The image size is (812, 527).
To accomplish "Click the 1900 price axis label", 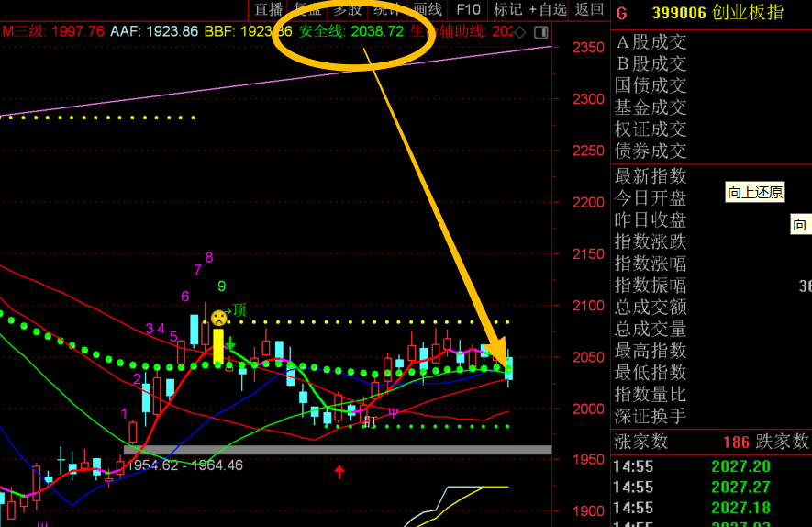I will click(x=588, y=511).
